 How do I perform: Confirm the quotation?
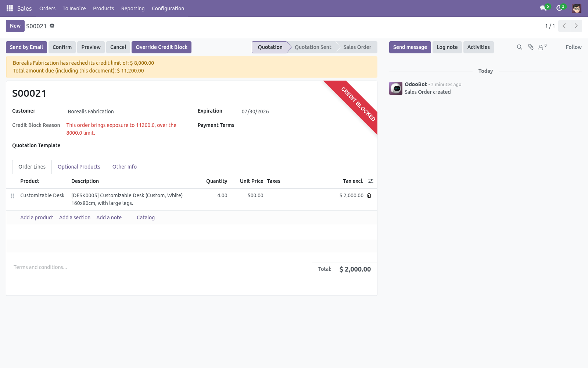62,47
